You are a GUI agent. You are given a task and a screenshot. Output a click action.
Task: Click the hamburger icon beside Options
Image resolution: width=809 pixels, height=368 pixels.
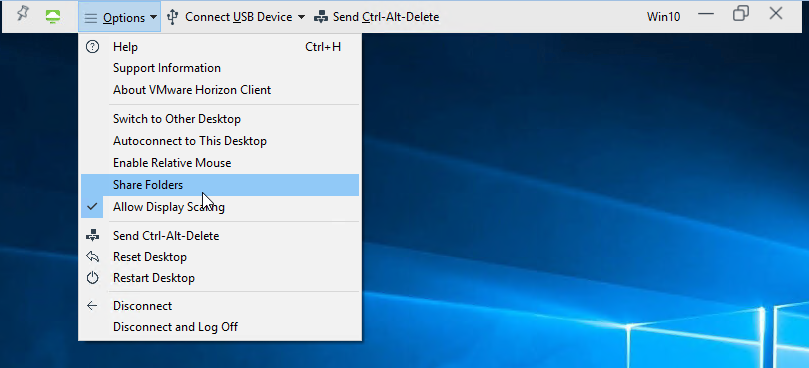91,18
